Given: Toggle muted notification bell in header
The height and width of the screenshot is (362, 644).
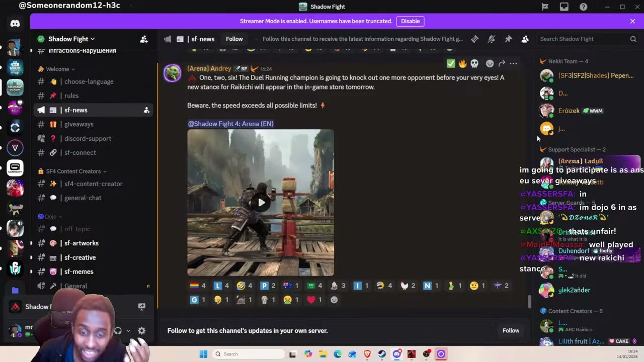Looking at the screenshot, I should click(492, 39).
